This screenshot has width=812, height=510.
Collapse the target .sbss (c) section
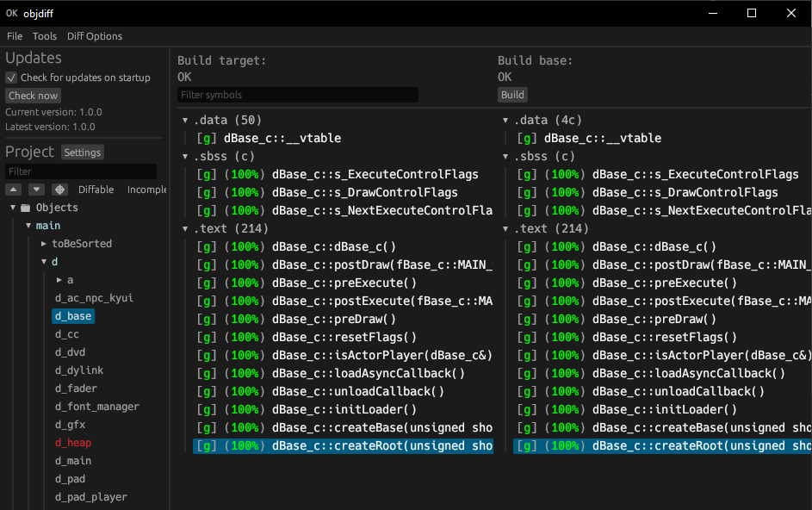185,157
